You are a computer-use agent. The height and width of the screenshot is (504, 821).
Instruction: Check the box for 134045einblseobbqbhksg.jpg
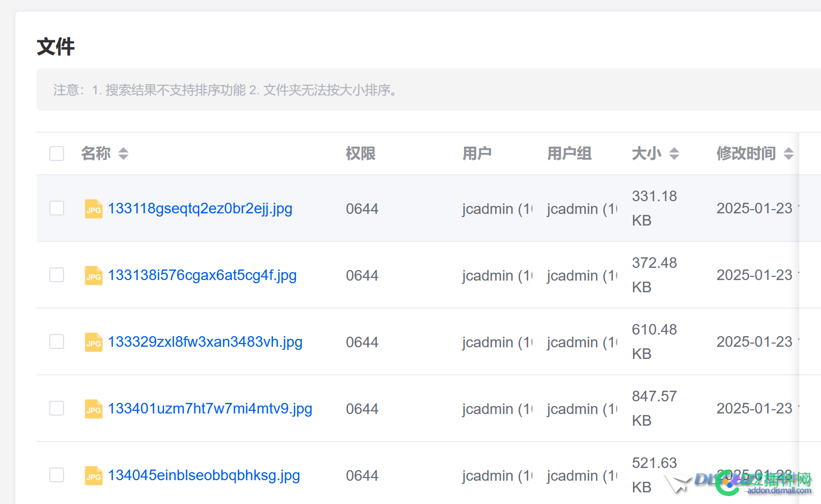point(57,475)
